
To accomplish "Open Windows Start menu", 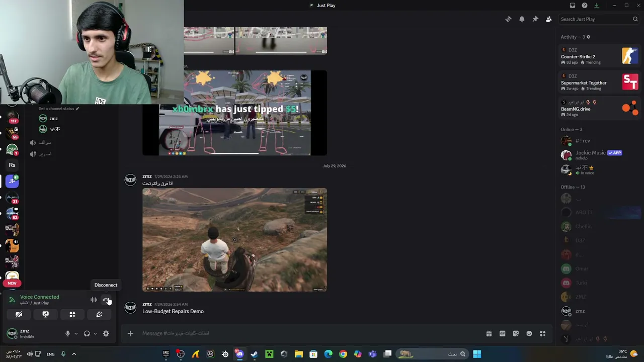I will (x=477, y=354).
